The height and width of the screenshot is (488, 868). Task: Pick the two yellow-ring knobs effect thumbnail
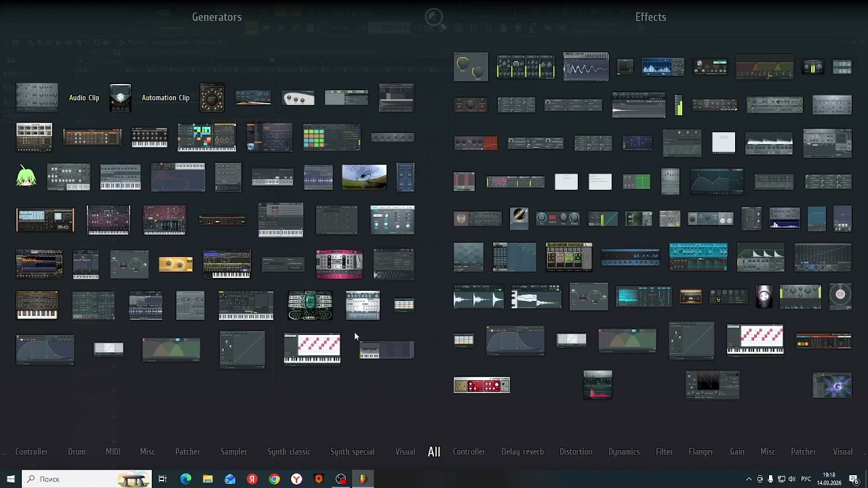471,66
